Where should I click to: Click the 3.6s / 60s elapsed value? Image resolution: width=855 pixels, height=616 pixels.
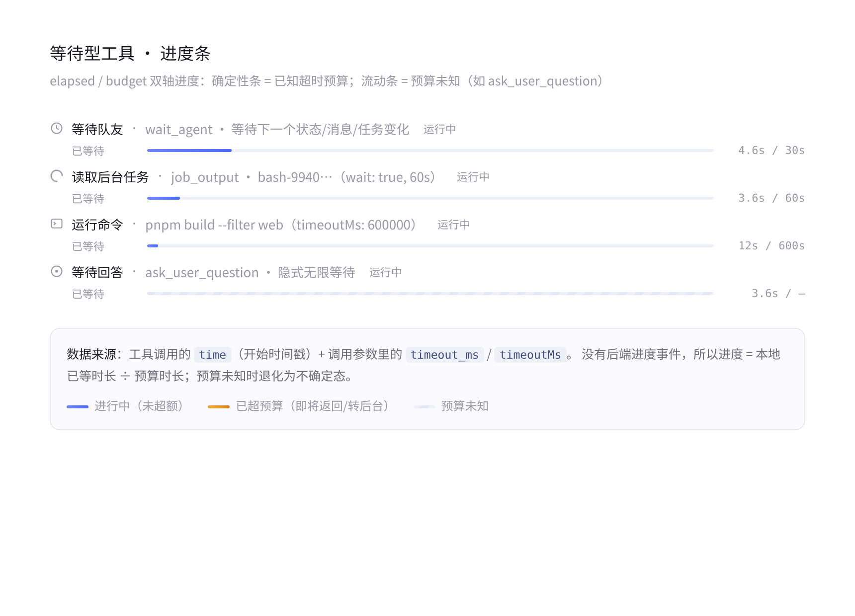point(771,198)
